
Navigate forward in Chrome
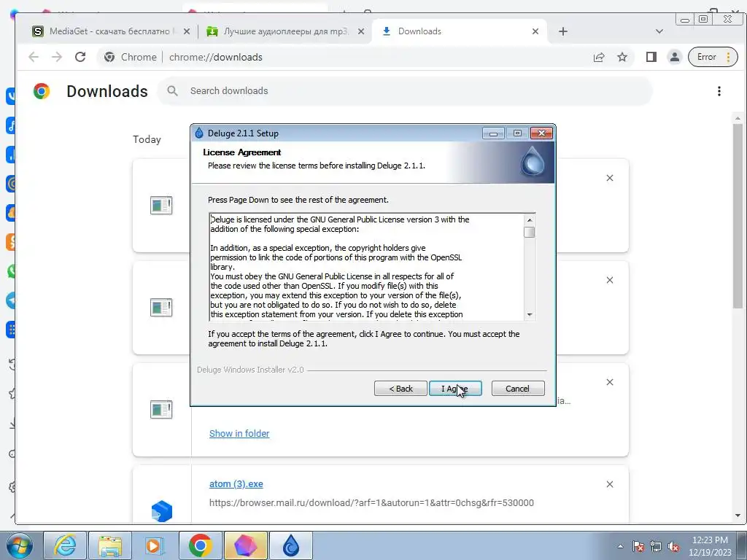(57, 57)
